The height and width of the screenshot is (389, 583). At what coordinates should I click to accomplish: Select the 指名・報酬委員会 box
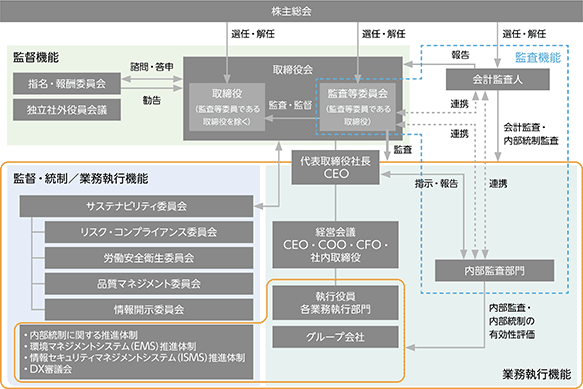(67, 83)
